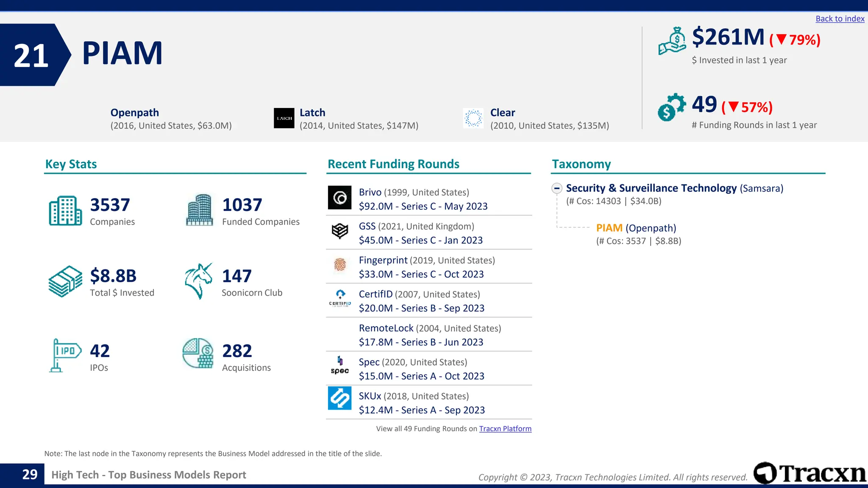The image size is (868, 488).
Task: Click the funding rounds gear-dollar icon
Action: (x=671, y=107)
